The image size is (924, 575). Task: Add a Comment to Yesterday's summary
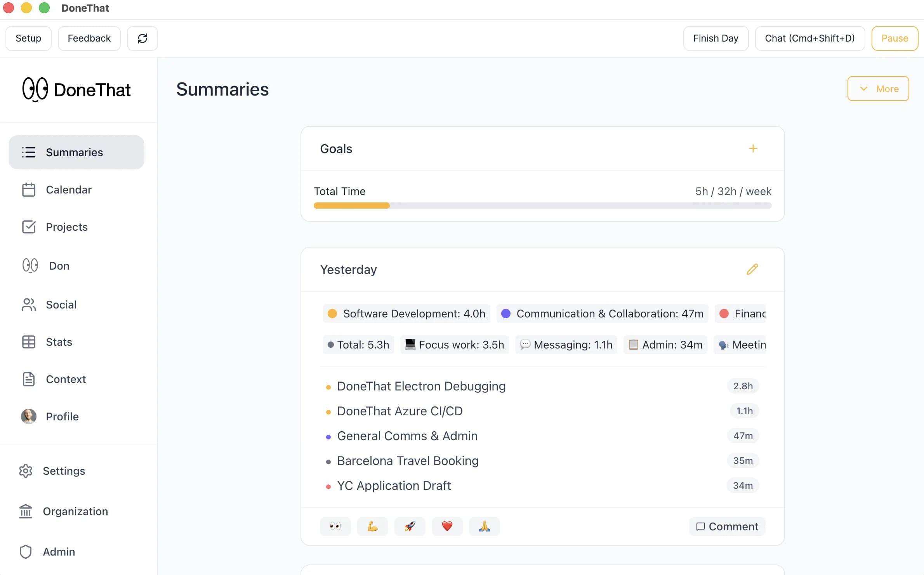point(727,526)
